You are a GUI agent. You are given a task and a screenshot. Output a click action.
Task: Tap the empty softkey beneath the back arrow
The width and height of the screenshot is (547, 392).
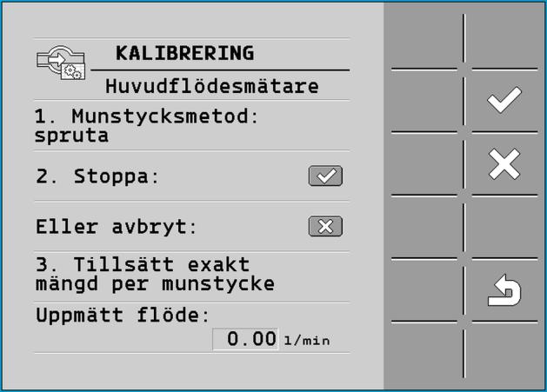click(x=504, y=350)
